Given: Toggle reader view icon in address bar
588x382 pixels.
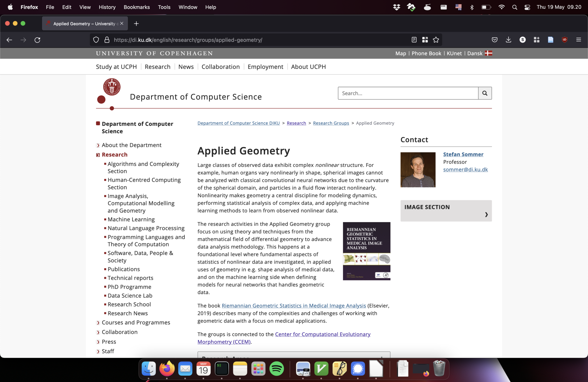Looking at the screenshot, I should pos(414,40).
